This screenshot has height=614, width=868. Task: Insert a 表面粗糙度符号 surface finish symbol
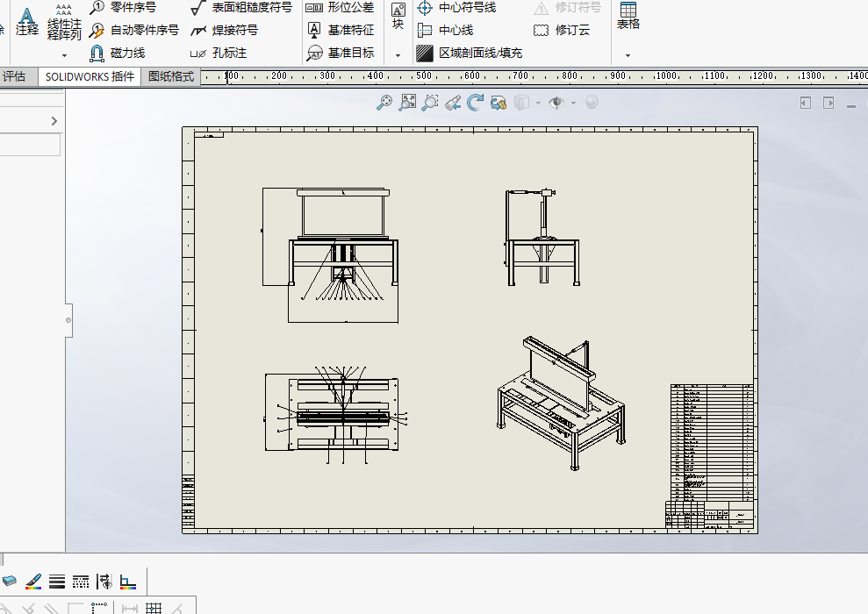click(x=241, y=8)
